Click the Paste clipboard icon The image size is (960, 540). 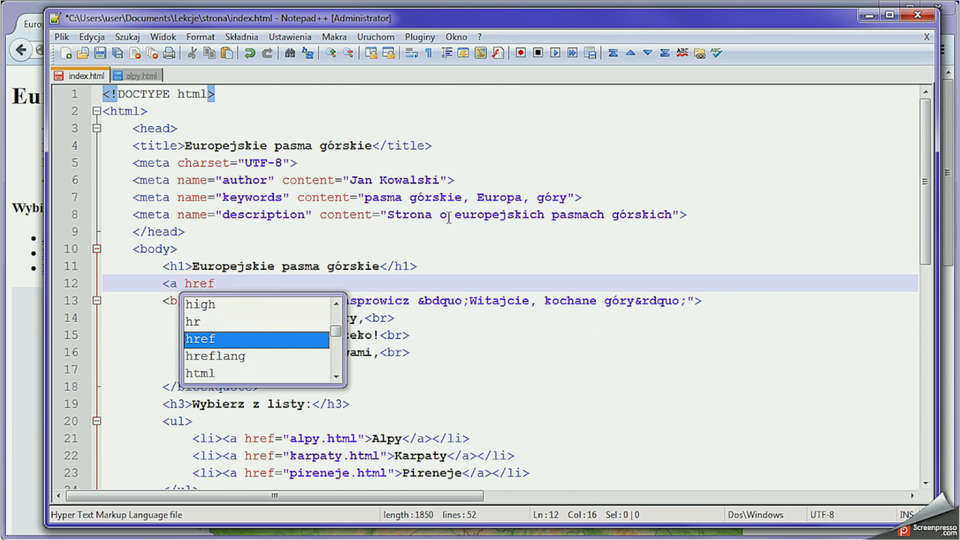point(227,53)
